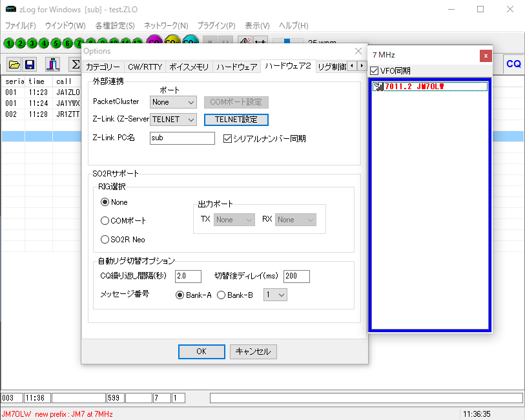Switch to カテゴリー tab

[x=103, y=67]
